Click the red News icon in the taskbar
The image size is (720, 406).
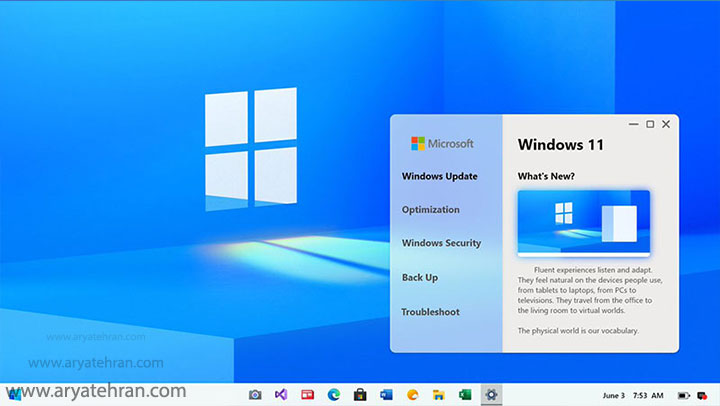click(307, 395)
